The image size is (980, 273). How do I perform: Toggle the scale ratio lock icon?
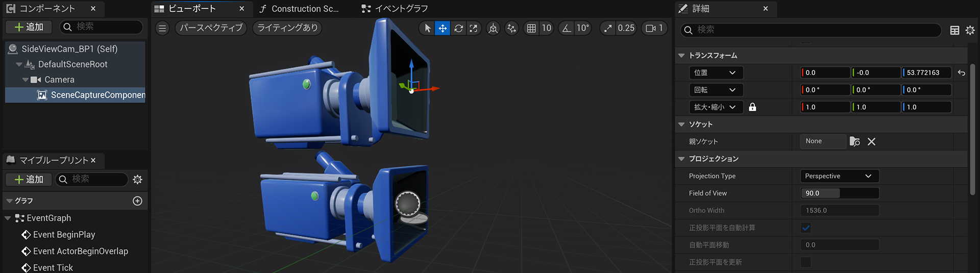tap(752, 107)
